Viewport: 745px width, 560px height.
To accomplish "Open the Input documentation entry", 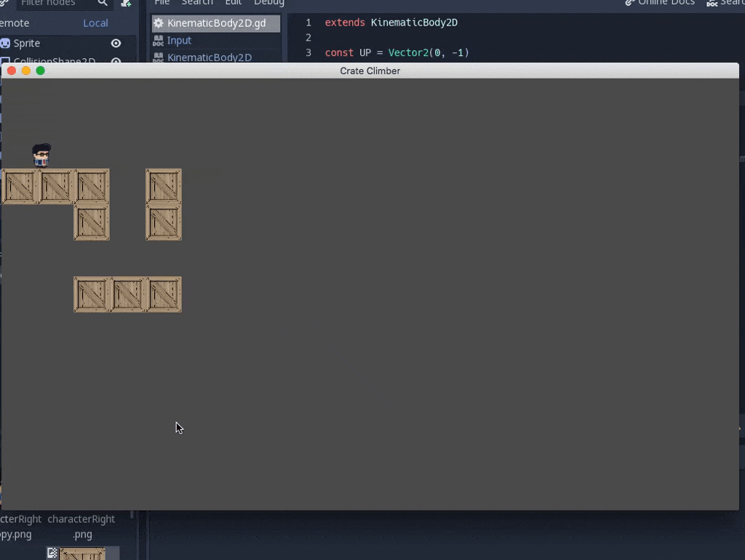I will pyautogui.click(x=179, y=41).
